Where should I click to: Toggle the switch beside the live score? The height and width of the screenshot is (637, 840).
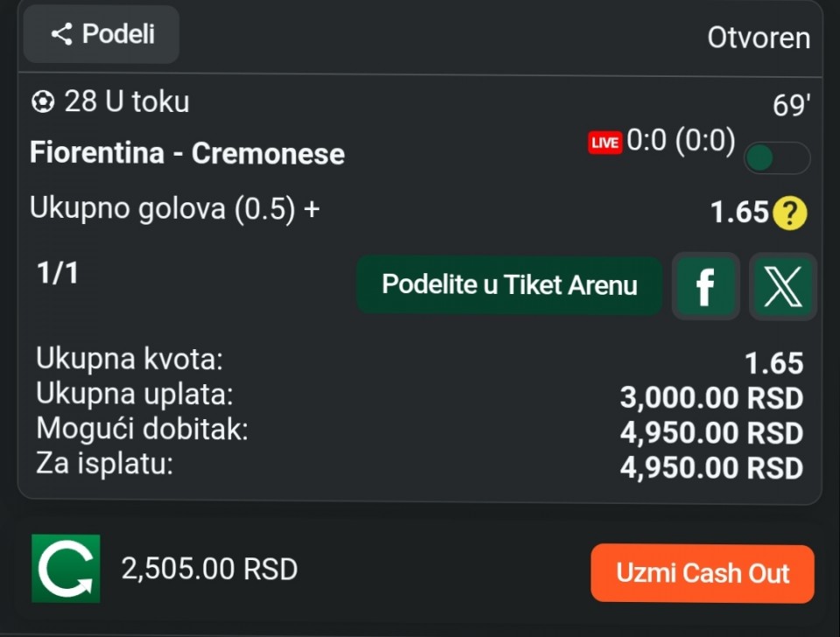[x=776, y=158]
